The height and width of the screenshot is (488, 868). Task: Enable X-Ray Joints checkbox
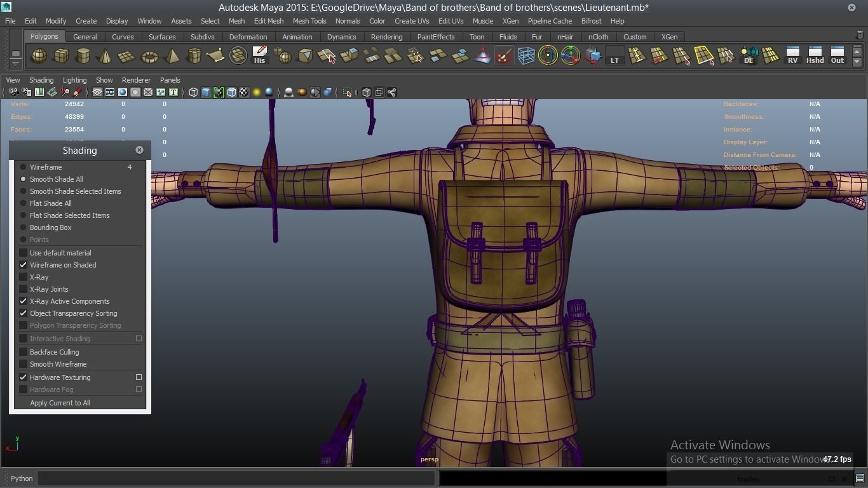coord(24,289)
